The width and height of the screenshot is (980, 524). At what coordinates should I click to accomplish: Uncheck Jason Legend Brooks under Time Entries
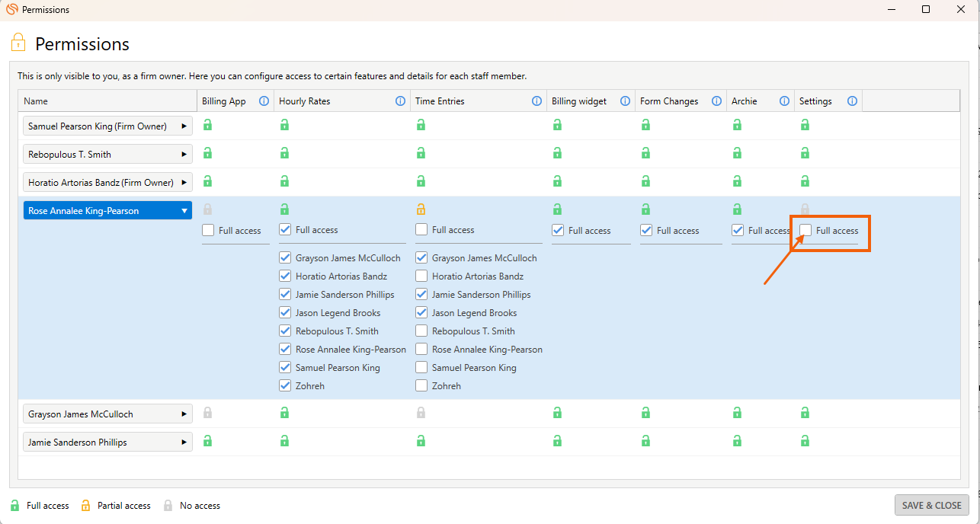click(421, 313)
